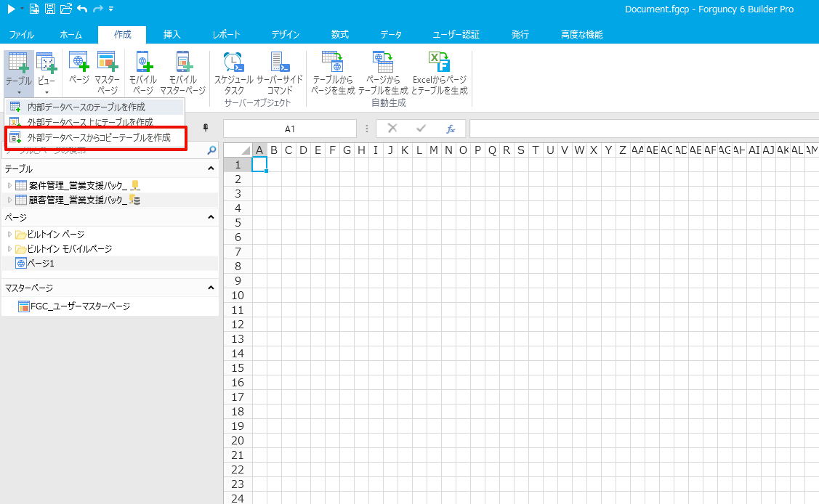Viewport: 819px width, 504px height.
Task: Expand the 顧客管理_営業支援パック_ table node
Action: coord(9,200)
